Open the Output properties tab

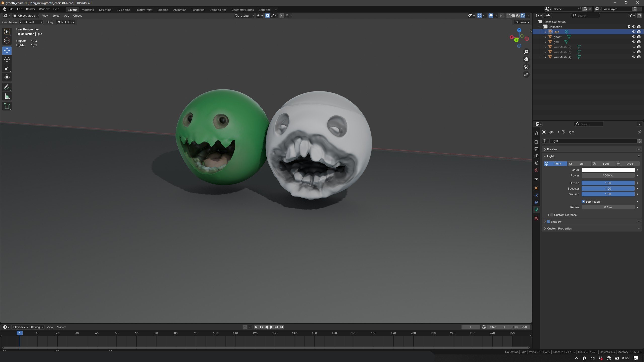[x=536, y=149]
